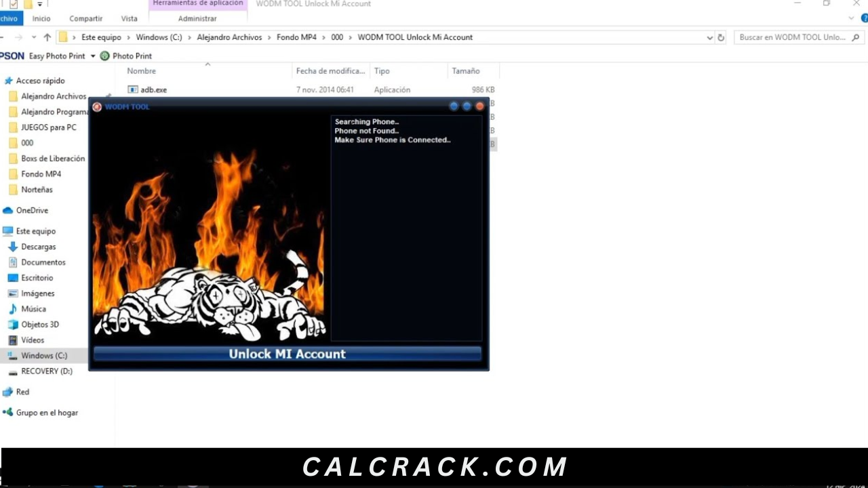
Task: Click the search magnifier icon
Action: coord(856,37)
